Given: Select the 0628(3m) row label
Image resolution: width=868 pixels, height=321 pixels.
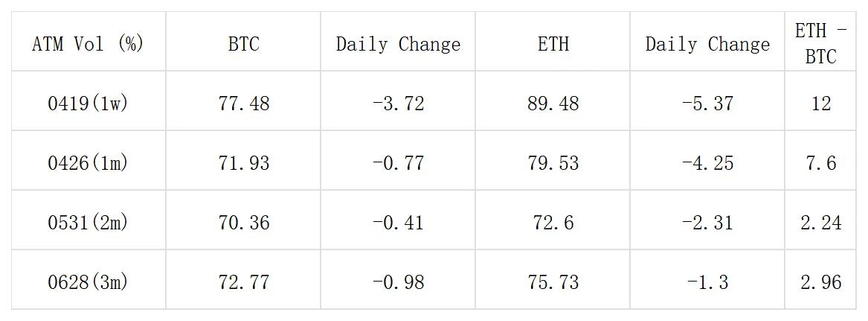Looking at the screenshot, I should point(88,282).
